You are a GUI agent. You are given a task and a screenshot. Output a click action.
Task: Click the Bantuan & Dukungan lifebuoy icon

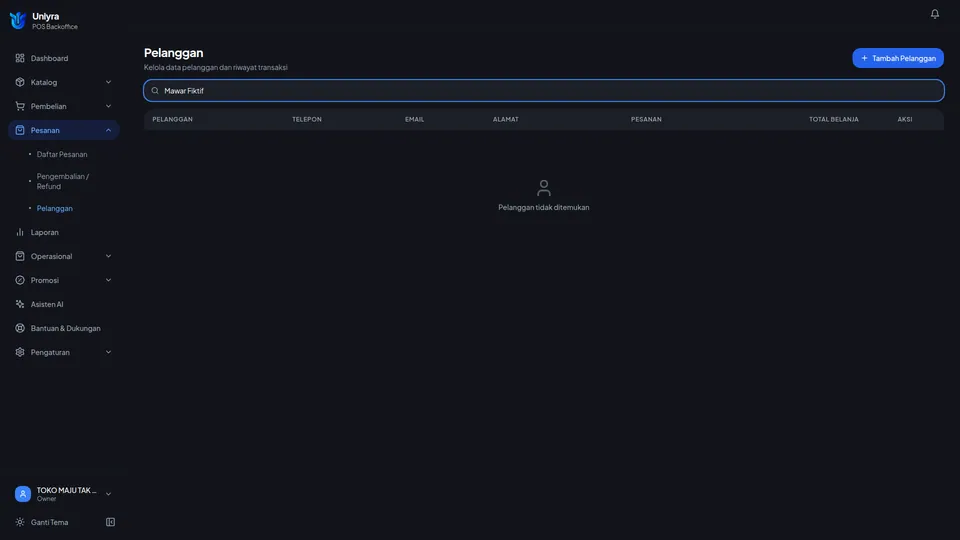click(x=20, y=328)
